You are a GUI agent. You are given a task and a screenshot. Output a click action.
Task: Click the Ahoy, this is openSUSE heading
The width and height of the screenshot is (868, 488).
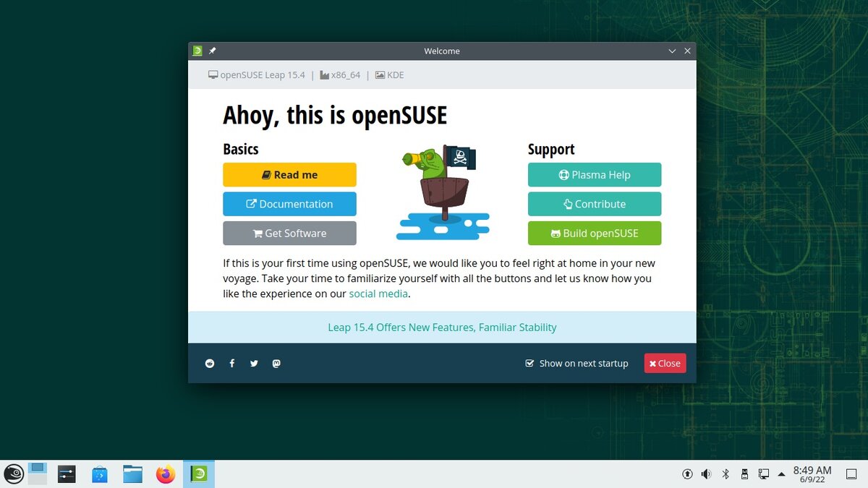tap(335, 115)
